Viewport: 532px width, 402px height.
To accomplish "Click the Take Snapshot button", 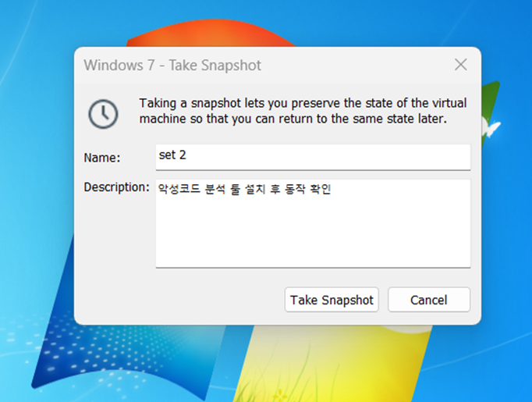I will (332, 300).
